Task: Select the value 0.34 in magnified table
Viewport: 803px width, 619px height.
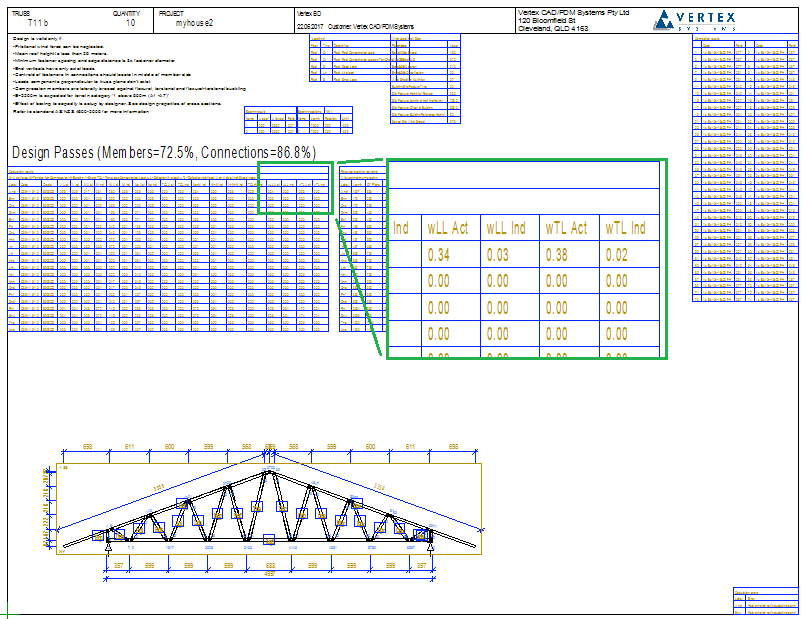Action: click(438, 255)
